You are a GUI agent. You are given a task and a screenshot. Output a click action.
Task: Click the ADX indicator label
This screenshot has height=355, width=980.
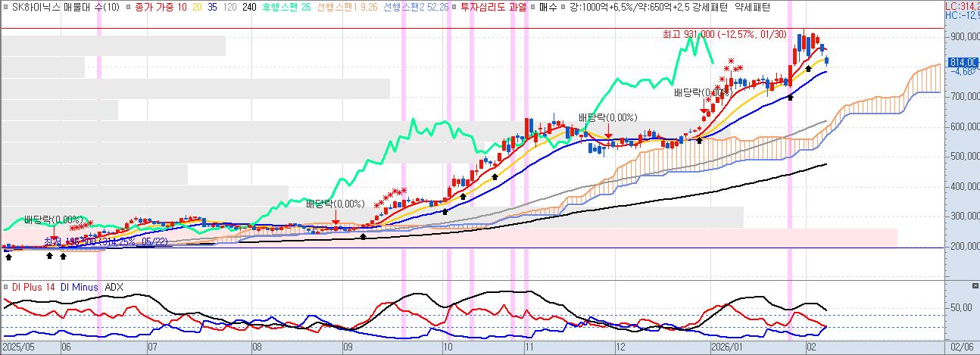(114, 287)
